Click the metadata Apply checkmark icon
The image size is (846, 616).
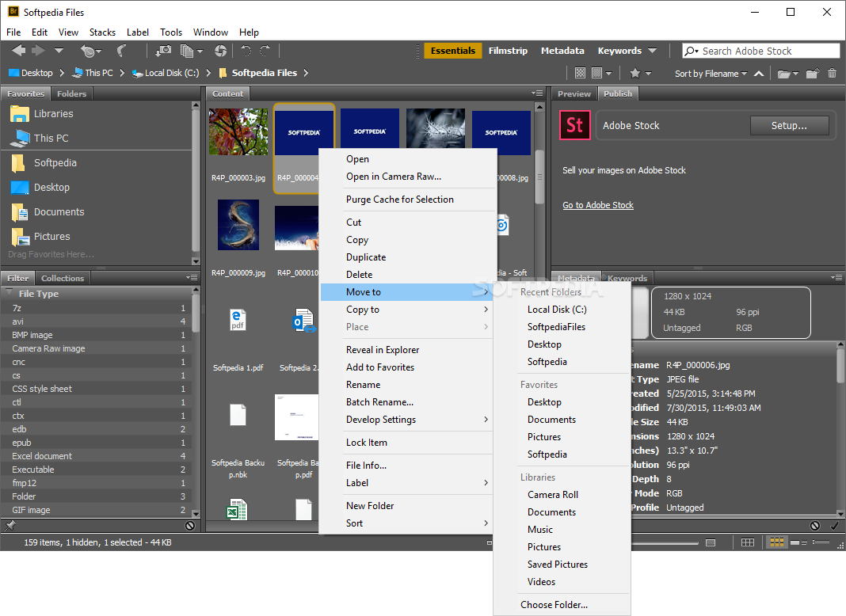pos(834,526)
